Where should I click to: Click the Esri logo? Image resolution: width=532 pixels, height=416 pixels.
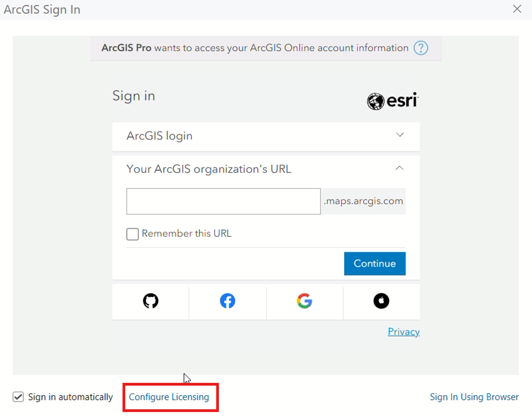[x=392, y=101]
